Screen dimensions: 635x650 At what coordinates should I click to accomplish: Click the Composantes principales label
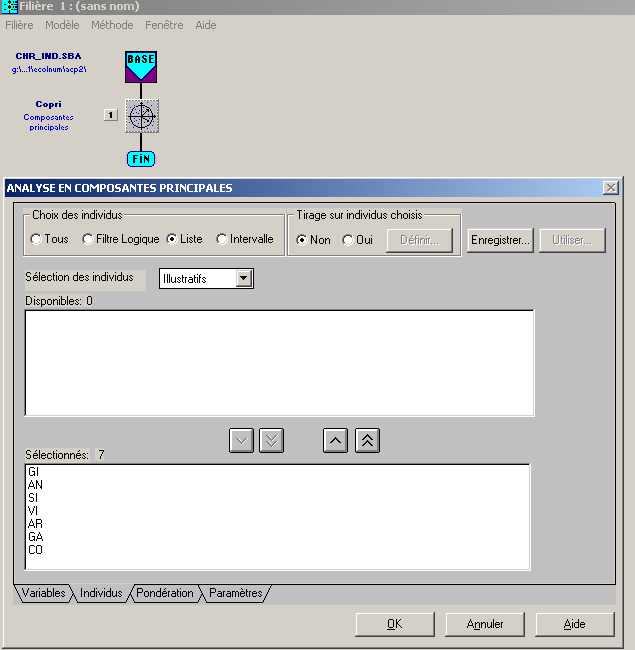point(48,122)
